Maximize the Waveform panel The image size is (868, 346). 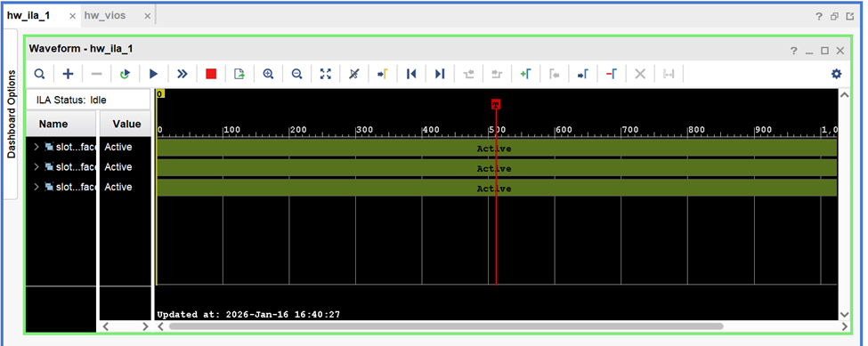coord(824,51)
